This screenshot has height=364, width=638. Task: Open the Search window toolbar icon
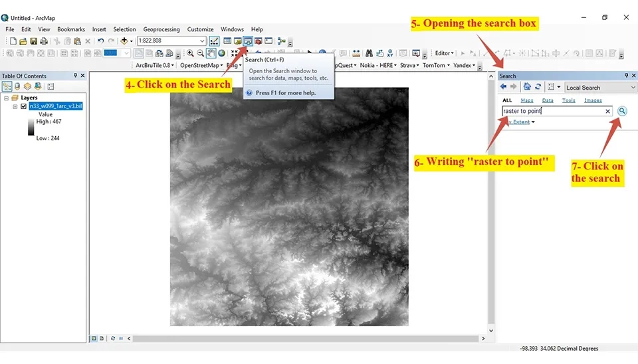[x=248, y=41]
